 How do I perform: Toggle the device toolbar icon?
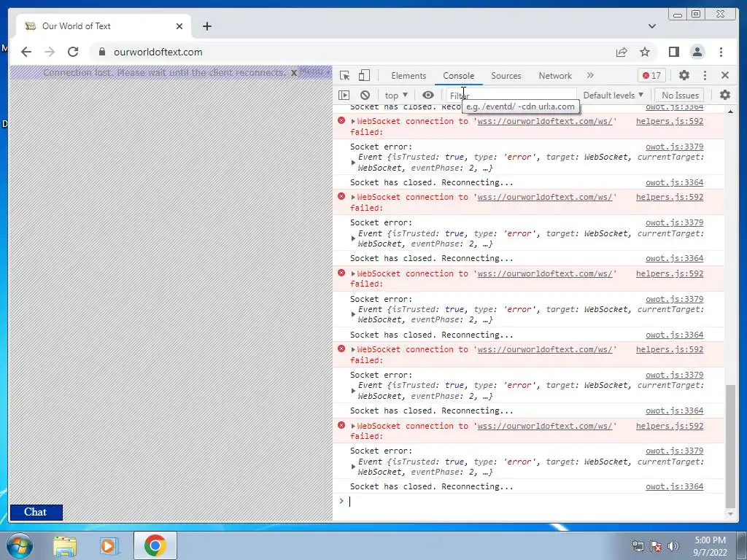[364, 75]
